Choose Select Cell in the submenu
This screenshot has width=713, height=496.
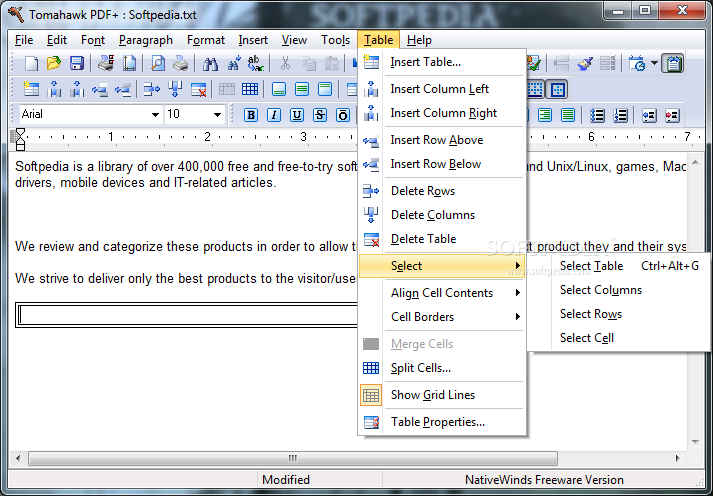pyautogui.click(x=618, y=338)
